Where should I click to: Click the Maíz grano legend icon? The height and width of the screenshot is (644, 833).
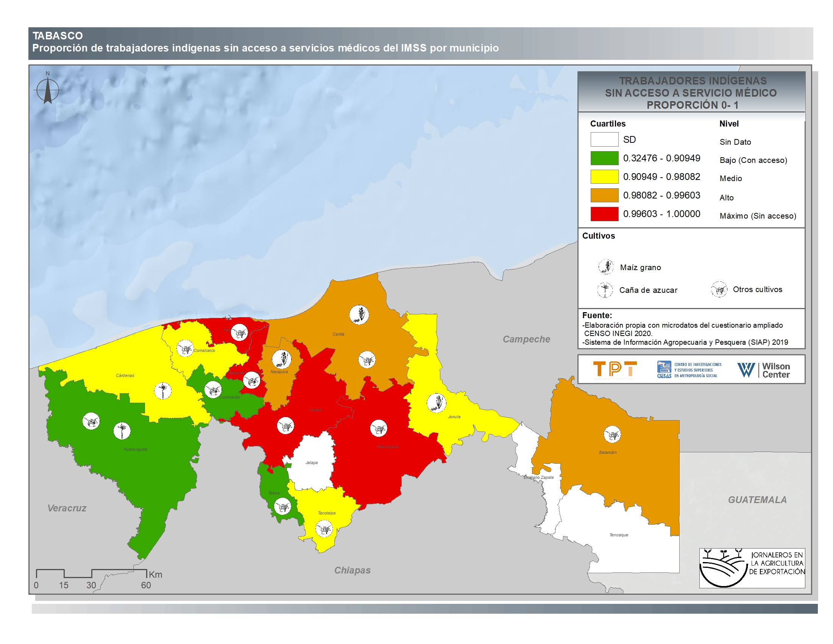[x=606, y=267]
